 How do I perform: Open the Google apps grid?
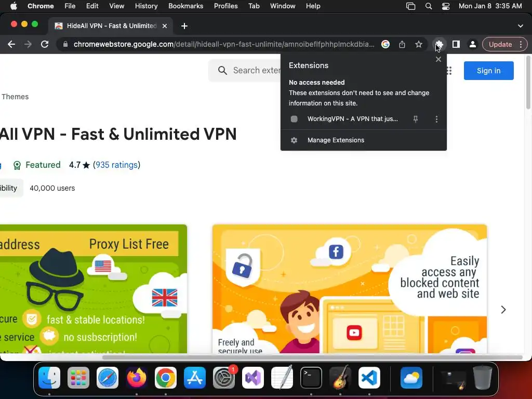(449, 71)
